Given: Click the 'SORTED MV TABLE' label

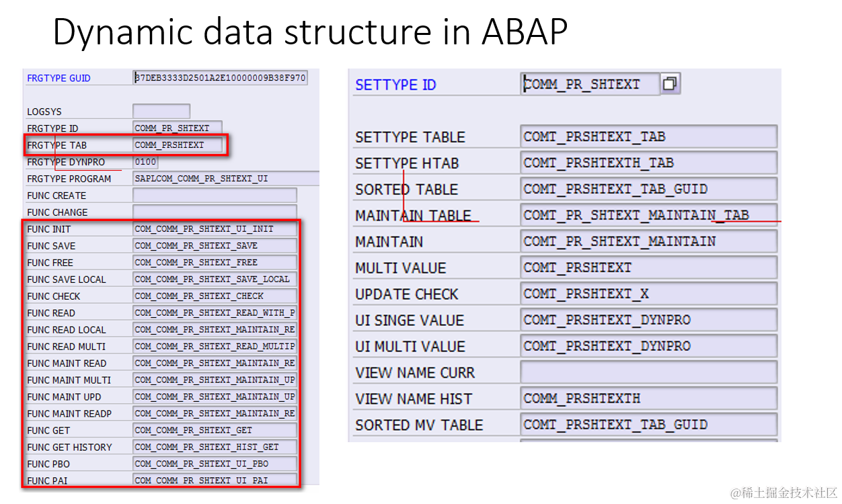Looking at the screenshot, I should click(419, 425).
